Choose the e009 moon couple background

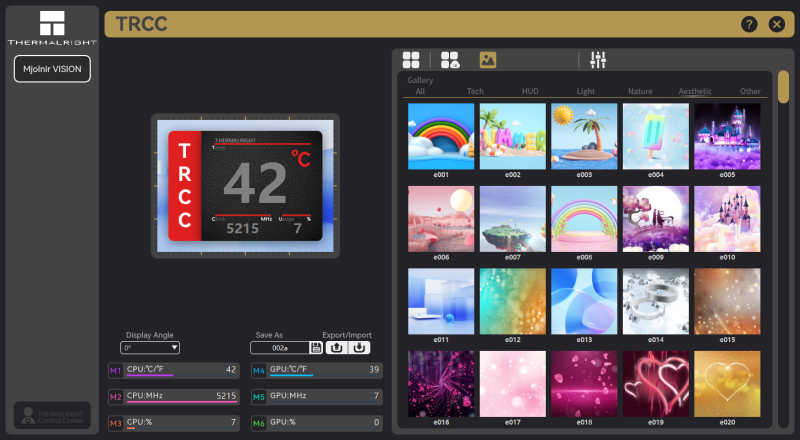[x=656, y=219]
